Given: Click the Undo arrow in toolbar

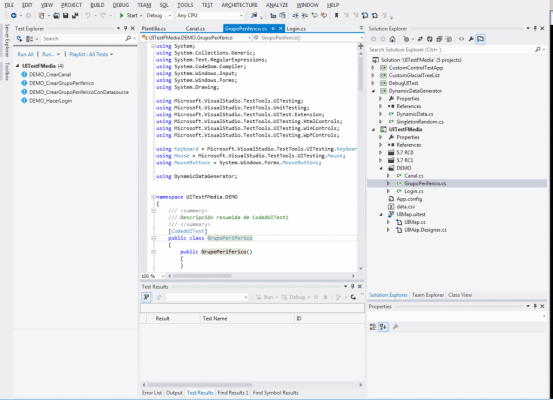Looking at the screenshot, I should pos(88,16).
